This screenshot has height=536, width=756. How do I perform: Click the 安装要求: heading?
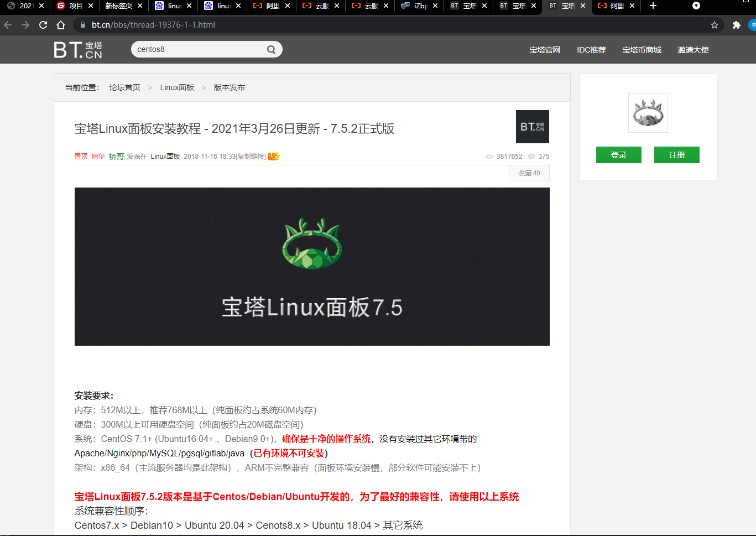click(x=94, y=396)
